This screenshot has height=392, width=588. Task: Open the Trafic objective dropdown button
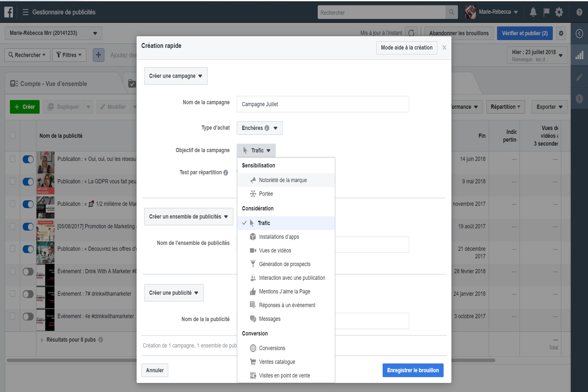tap(256, 150)
